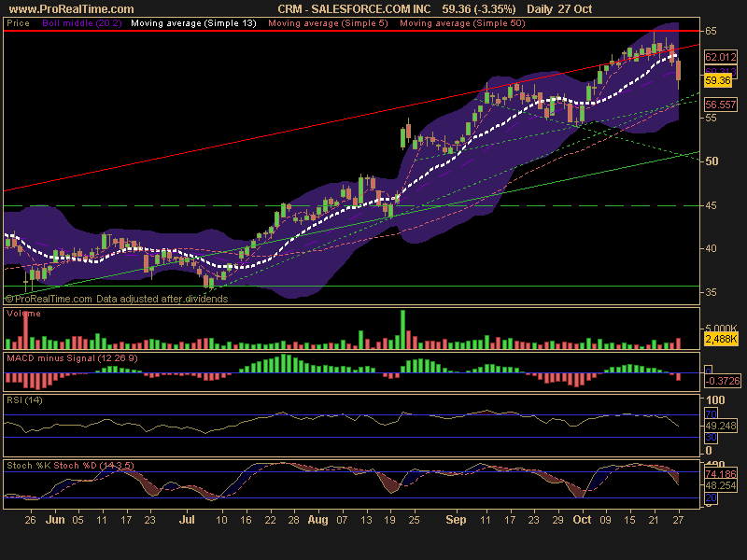
Task: Click the Daily 27 Oct timeframe text
Action: (559, 9)
